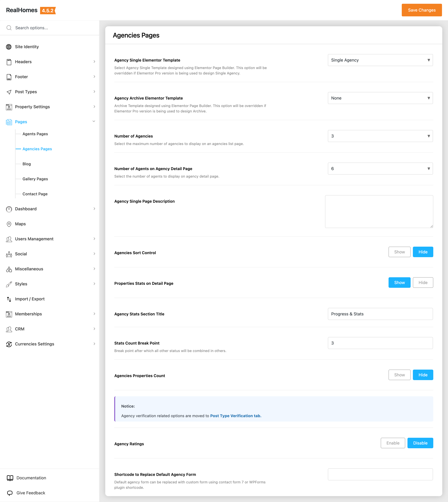Click the Give Feedback speech bubble icon
This screenshot has height=502, width=448.
tap(10, 493)
